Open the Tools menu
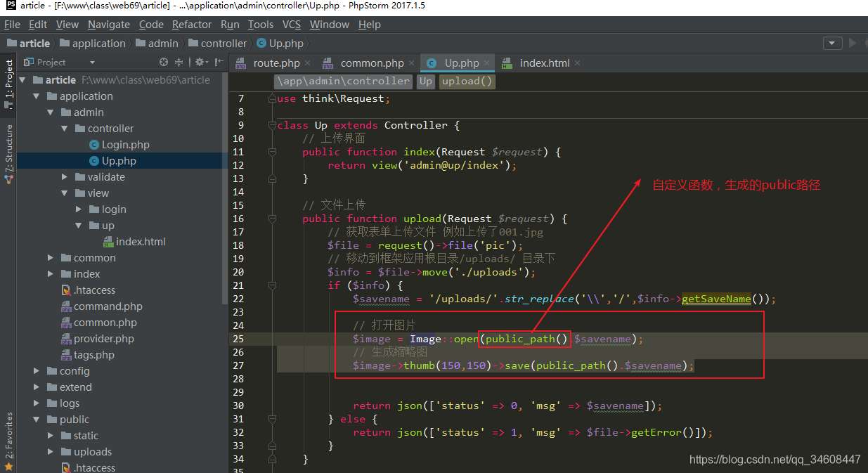 (x=261, y=25)
